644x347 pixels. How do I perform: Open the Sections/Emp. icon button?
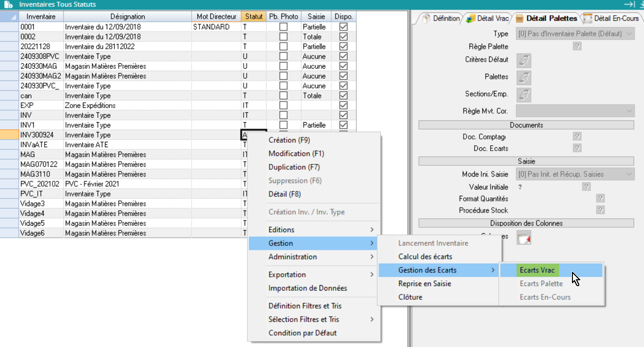[x=524, y=95]
